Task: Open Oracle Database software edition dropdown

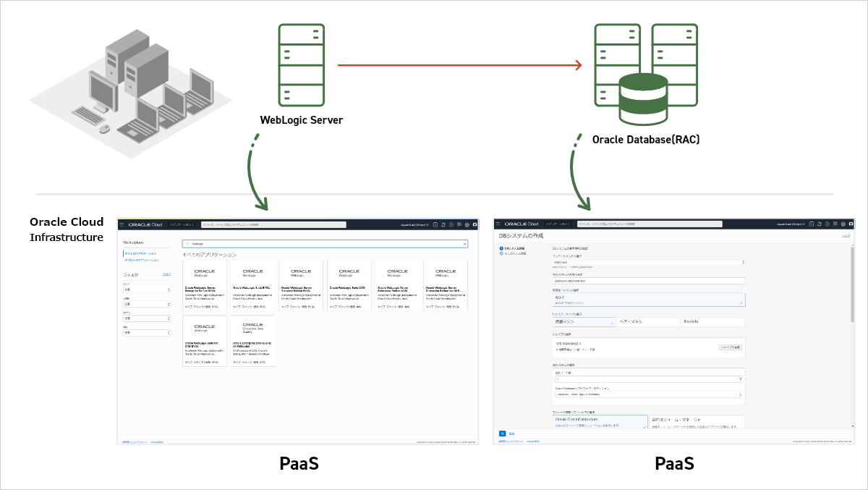Action: [648, 394]
